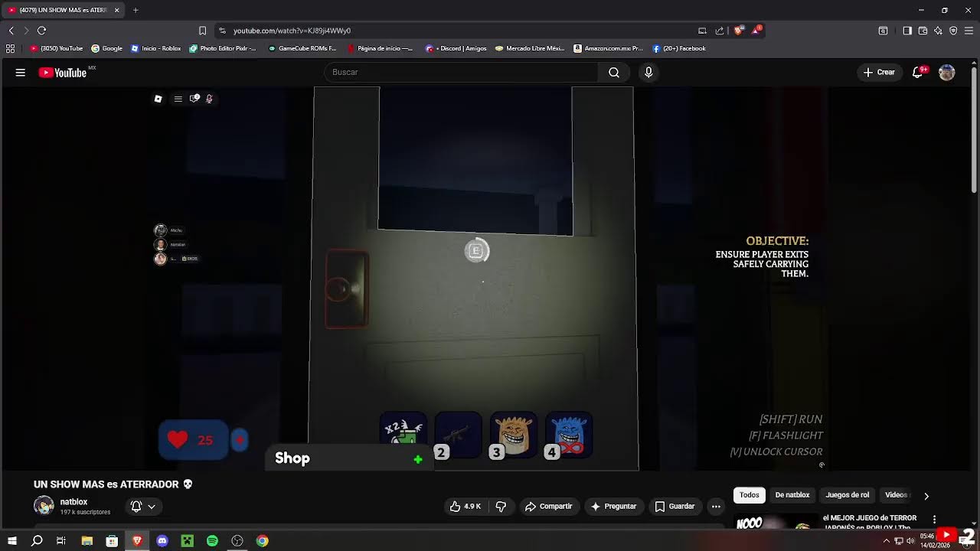Viewport: 980px width, 551px height.
Task: Open File Explorer from the taskbar
Action: (x=87, y=541)
